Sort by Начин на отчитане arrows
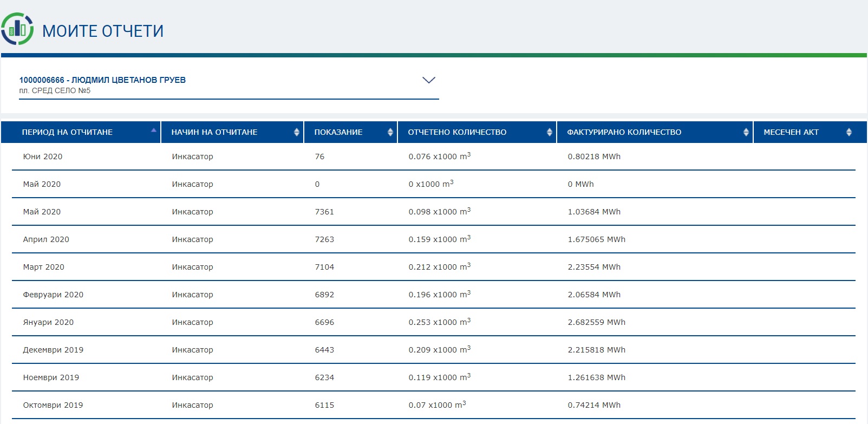 tap(296, 132)
